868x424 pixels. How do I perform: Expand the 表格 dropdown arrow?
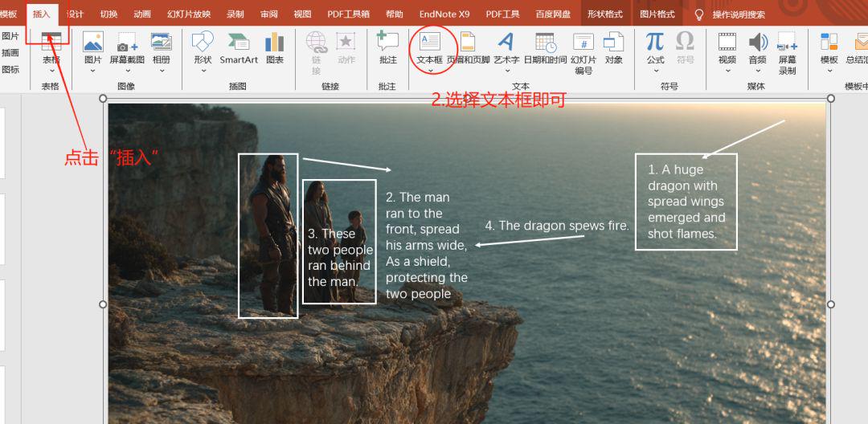[x=51, y=70]
